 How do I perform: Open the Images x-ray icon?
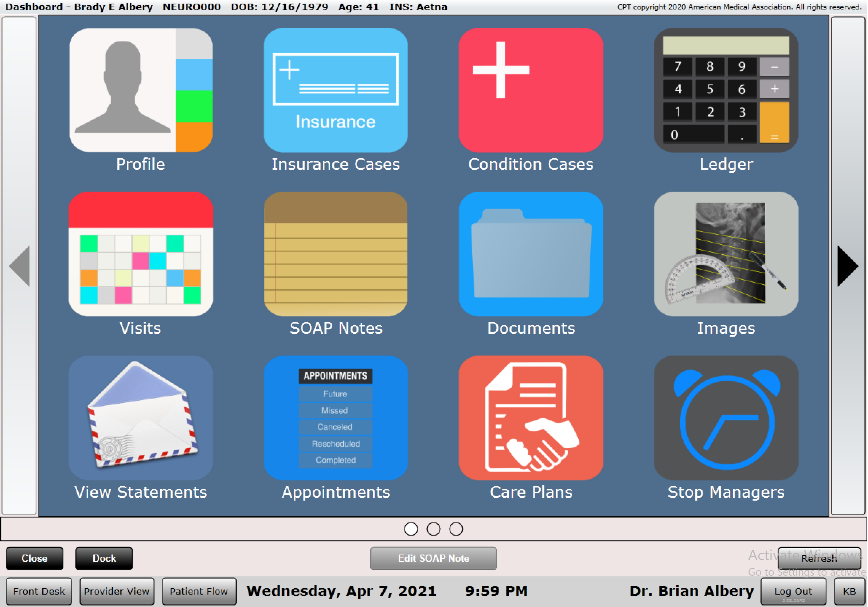click(726, 254)
